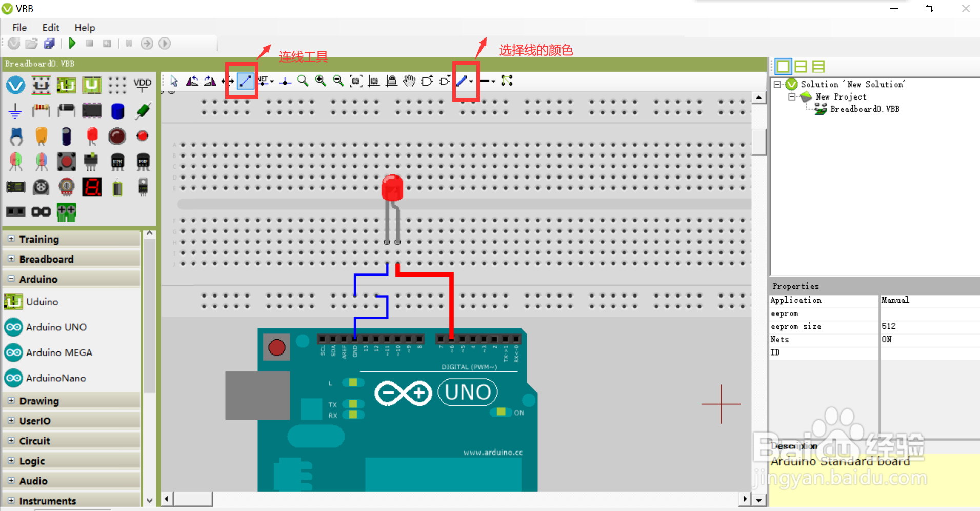
Task: Switch to single pane layout icon
Action: (783, 66)
